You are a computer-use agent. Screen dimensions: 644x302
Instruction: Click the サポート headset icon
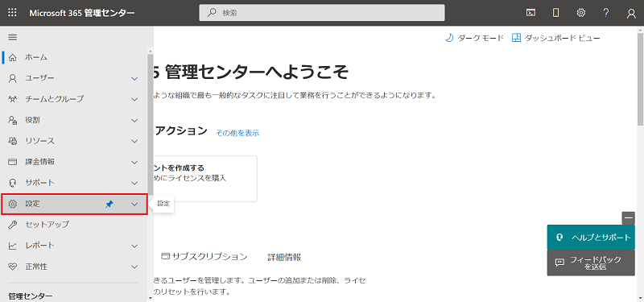(x=13, y=183)
